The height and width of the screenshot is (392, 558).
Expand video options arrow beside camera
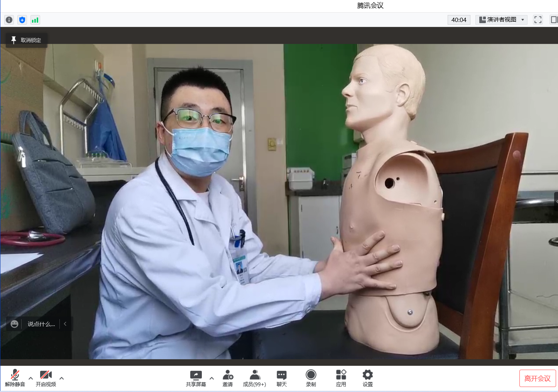pos(62,378)
